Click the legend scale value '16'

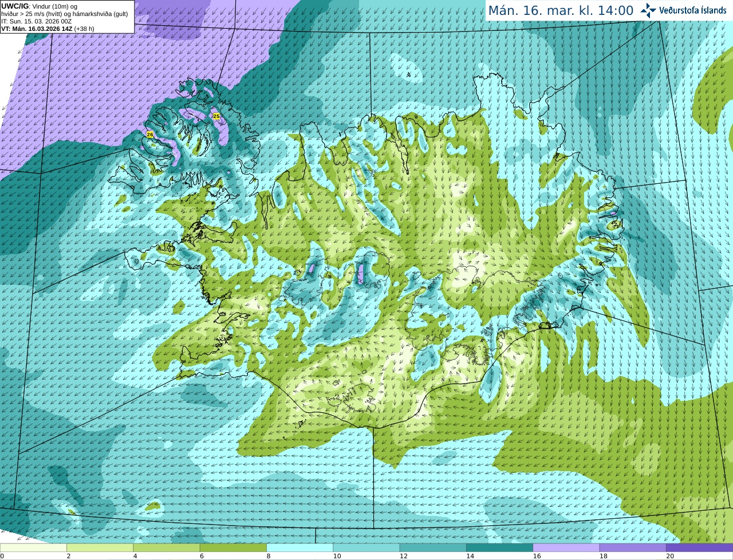pyautogui.click(x=537, y=556)
